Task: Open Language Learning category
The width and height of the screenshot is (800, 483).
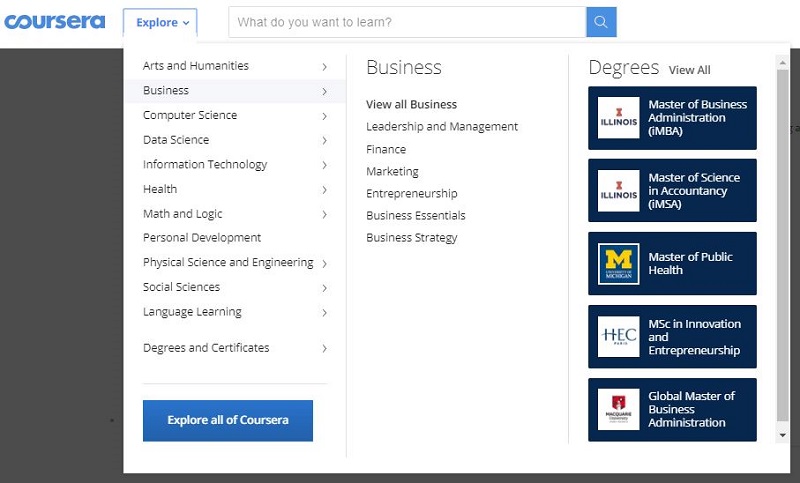Action: [192, 312]
